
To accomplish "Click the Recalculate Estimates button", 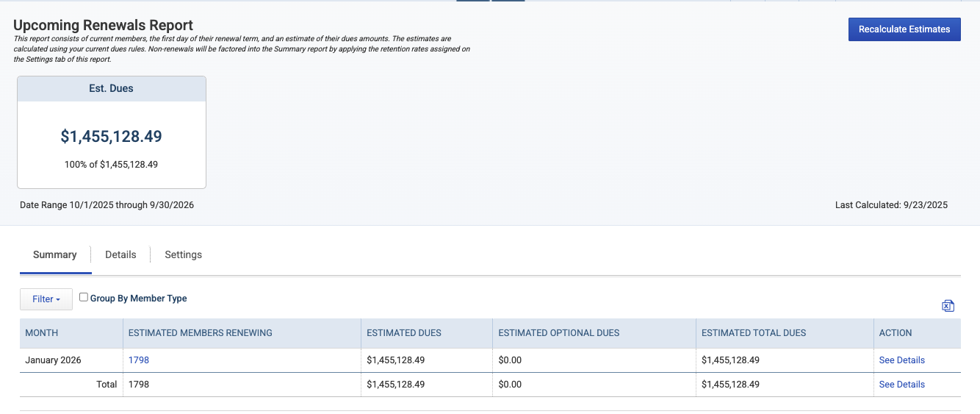I will 904,29.
